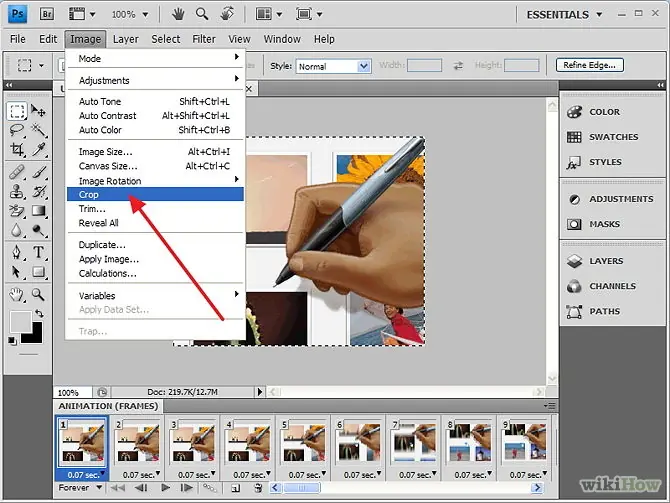Select the Eraser tool

pos(17,211)
